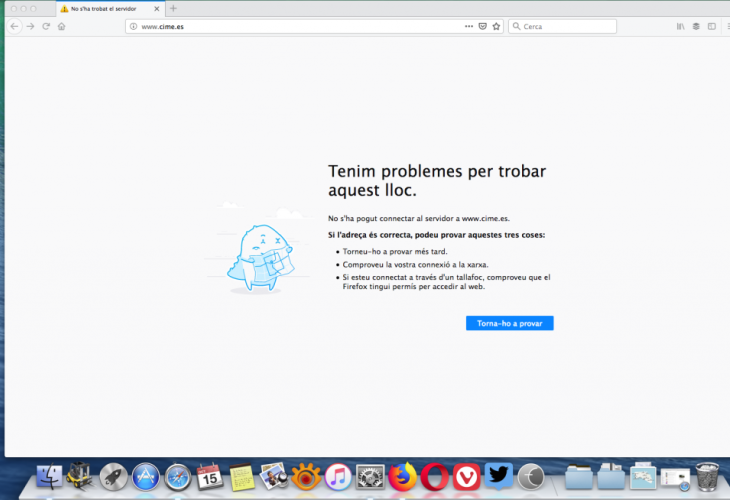Open the Trash in the Dock

(x=706, y=476)
